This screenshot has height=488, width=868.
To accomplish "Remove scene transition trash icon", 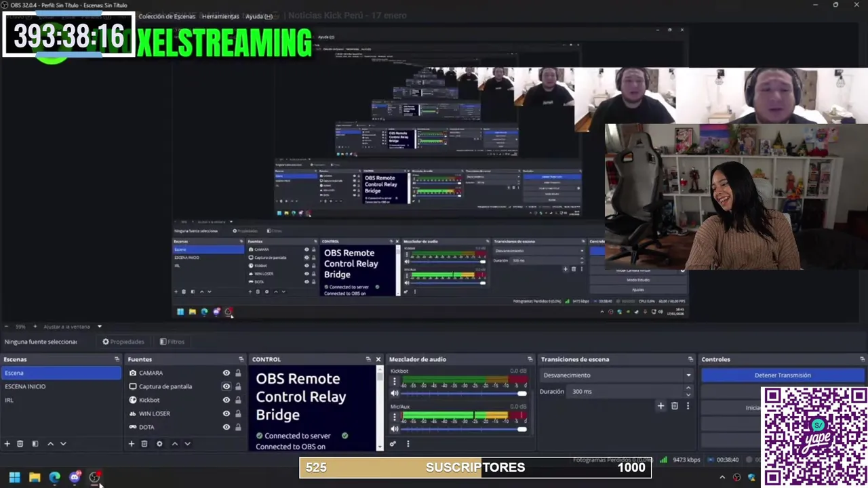I will [x=674, y=406].
